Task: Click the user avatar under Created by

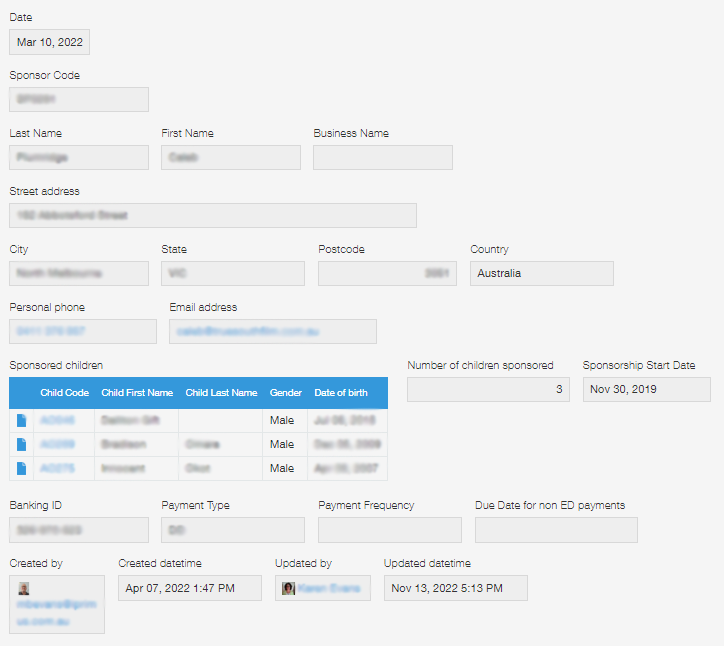Action: (24, 589)
